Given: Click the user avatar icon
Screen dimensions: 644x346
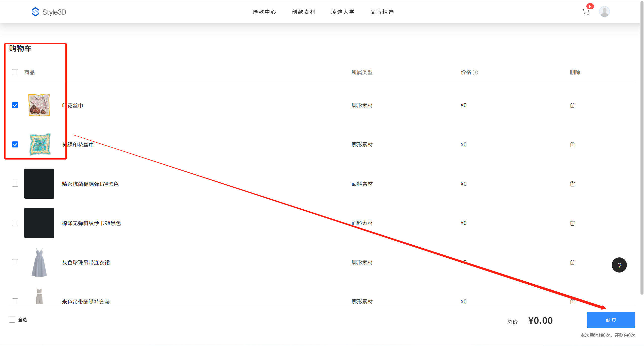Looking at the screenshot, I should click(604, 12).
